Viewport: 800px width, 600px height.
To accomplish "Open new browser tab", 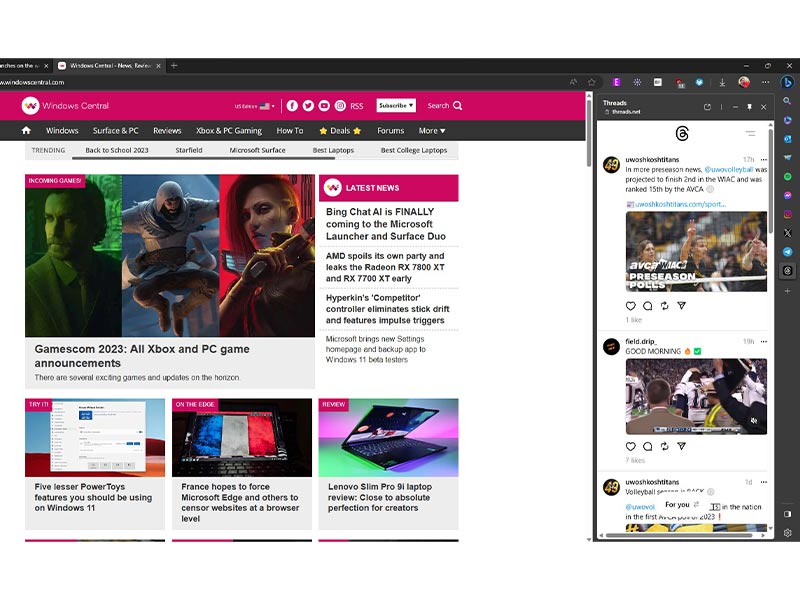I will pyautogui.click(x=174, y=65).
